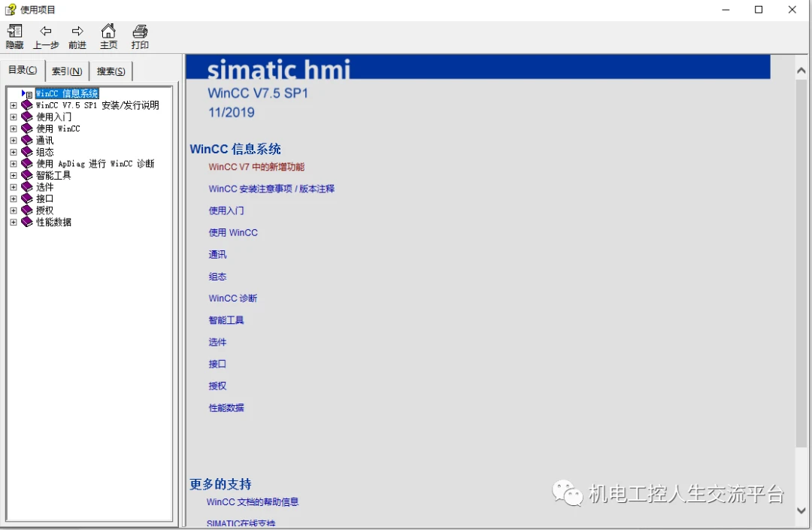This screenshot has width=812, height=530.
Task: Click the page icon beside WinCC 信息系统
Action: [29, 94]
